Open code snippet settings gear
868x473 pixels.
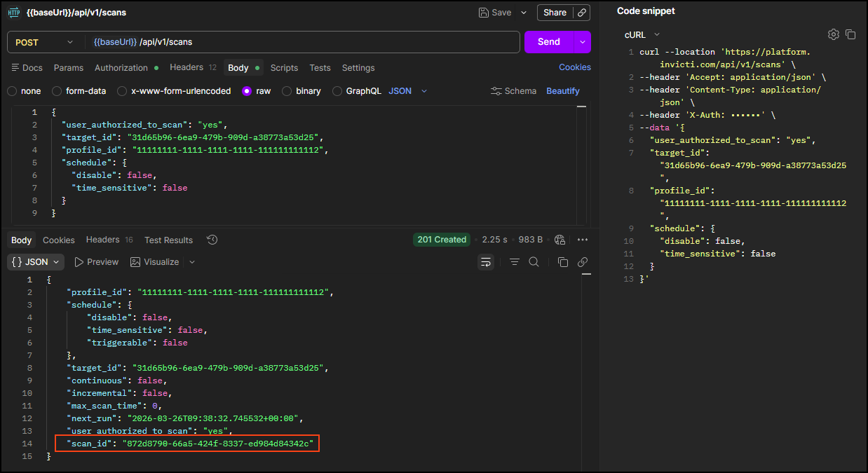point(833,34)
